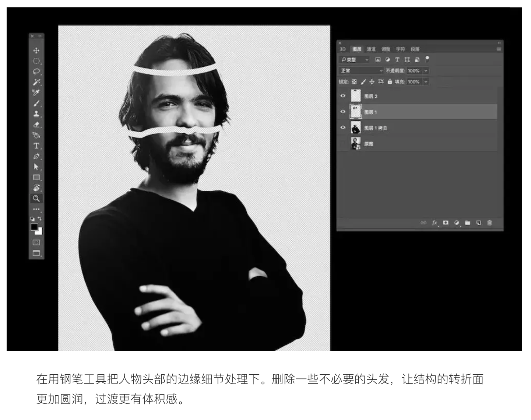Open the 正常 blend mode dropdown
The height and width of the screenshot is (420, 531).
[361, 71]
